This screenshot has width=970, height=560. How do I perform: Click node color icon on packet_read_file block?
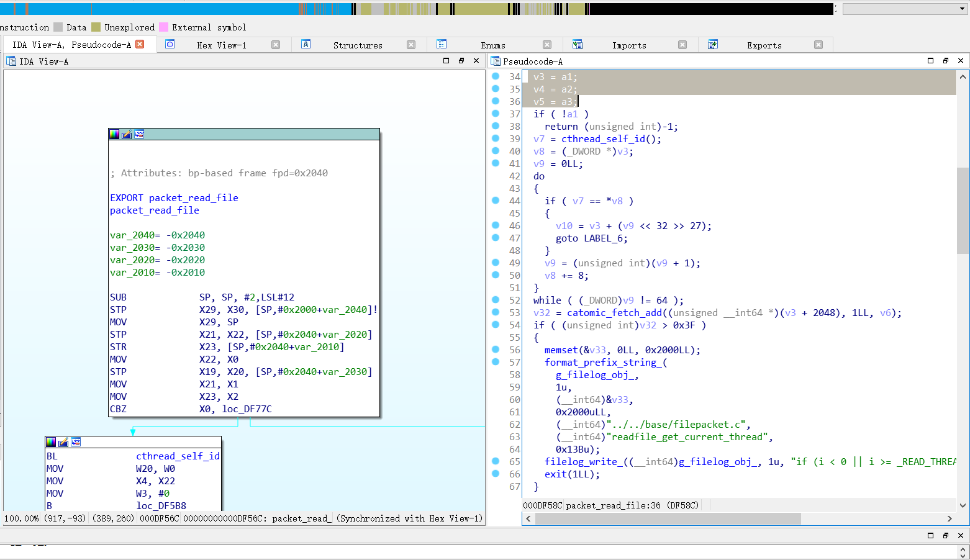point(114,134)
